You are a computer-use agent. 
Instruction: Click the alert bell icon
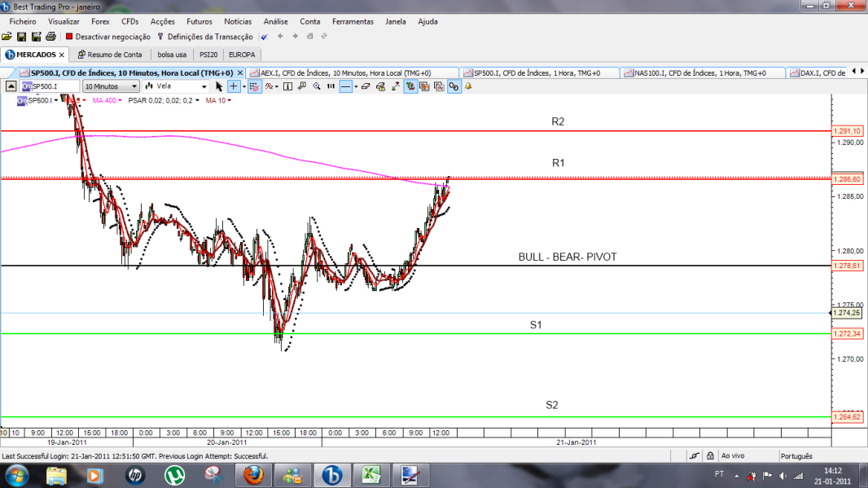(x=468, y=86)
